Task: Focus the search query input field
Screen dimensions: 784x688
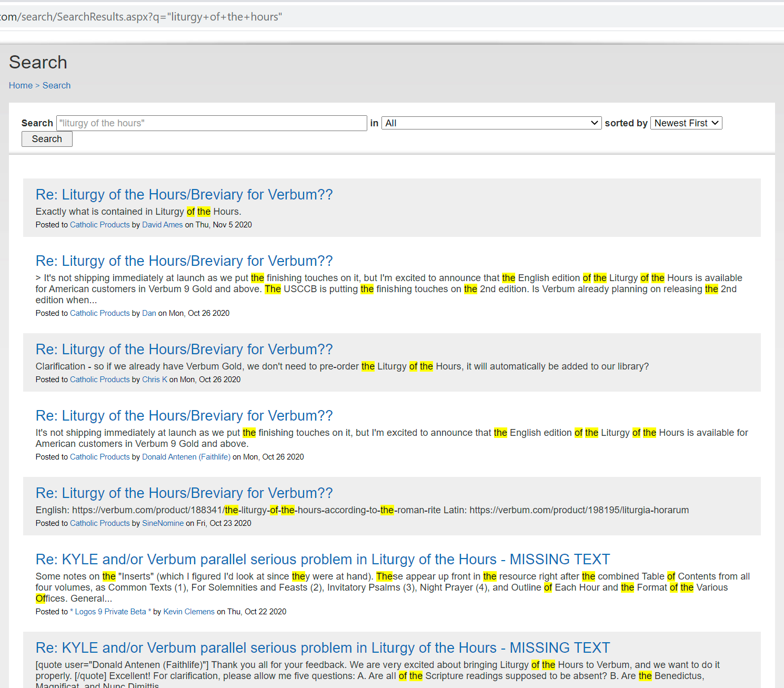Action: (x=212, y=123)
